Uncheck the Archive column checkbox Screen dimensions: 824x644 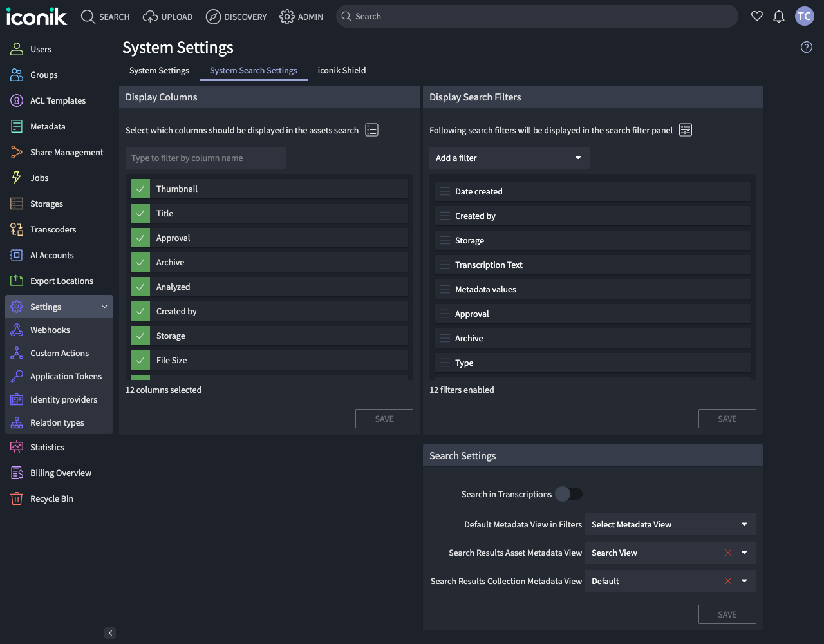140,262
